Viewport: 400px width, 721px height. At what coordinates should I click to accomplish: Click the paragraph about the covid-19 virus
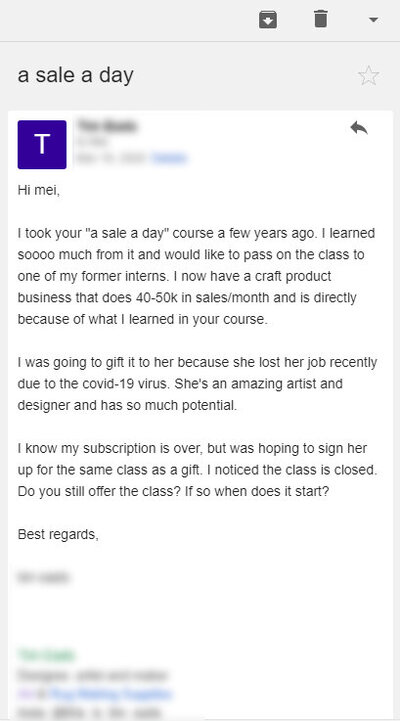coord(197,383)
